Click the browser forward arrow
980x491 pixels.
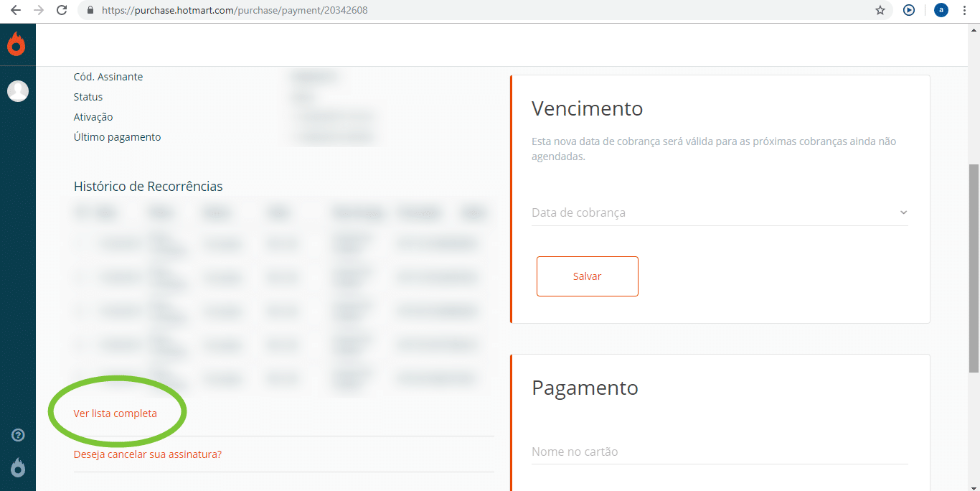coord(38,10)
